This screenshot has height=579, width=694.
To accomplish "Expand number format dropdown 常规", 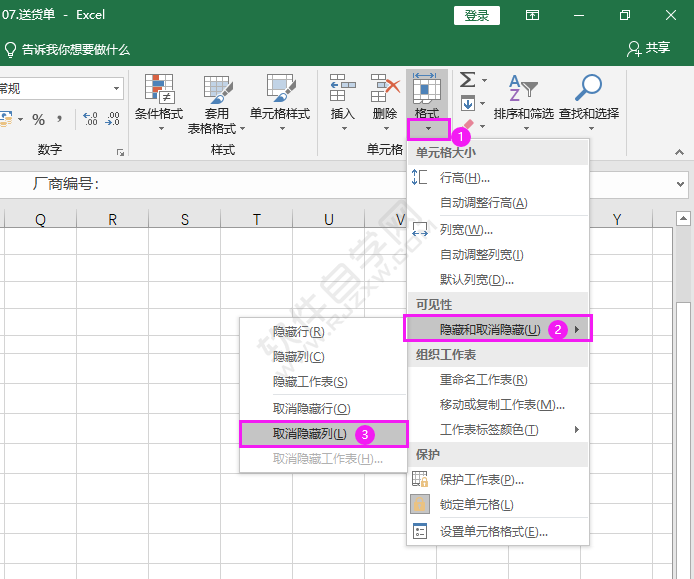I will click(x=116, y=89).
